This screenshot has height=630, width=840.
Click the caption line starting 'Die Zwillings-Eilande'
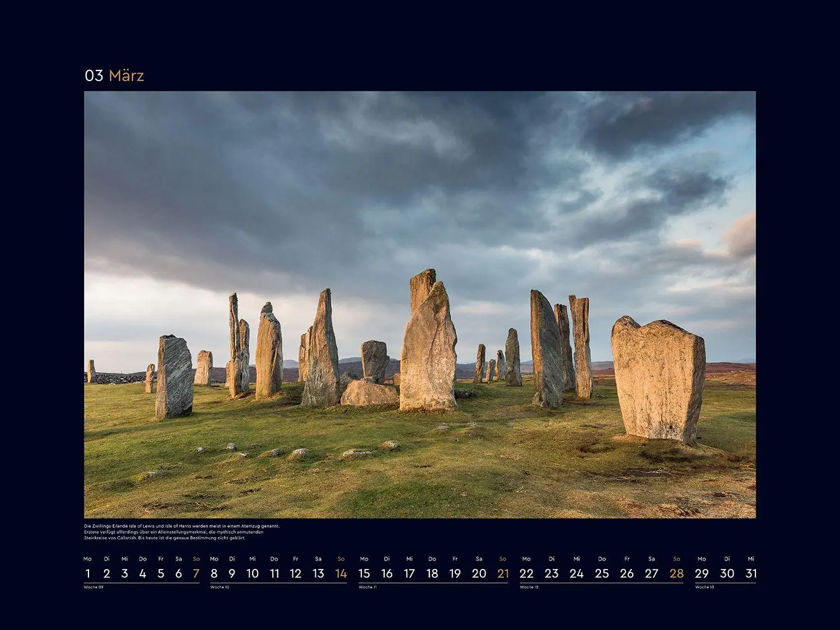pos(181,526)
